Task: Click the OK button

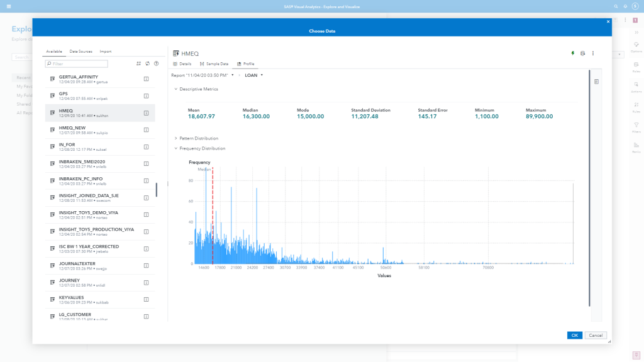Action: tap(574, 336)
